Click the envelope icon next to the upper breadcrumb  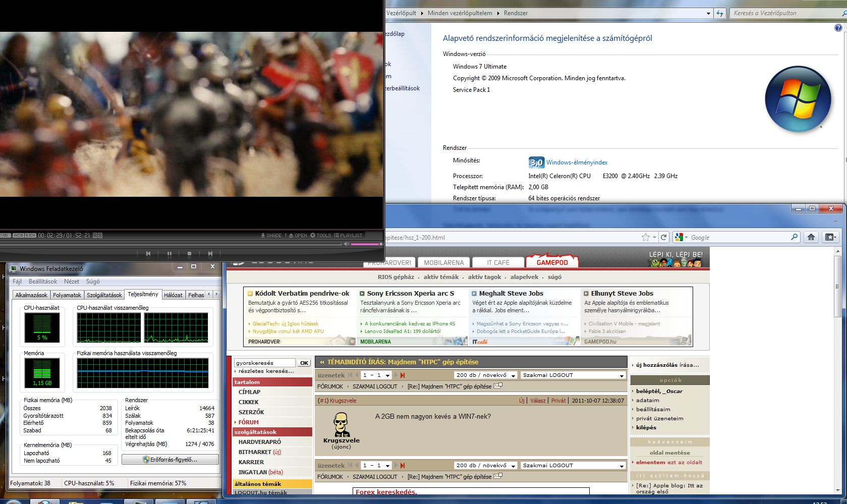pyautogui.click(x=498, y=386)
